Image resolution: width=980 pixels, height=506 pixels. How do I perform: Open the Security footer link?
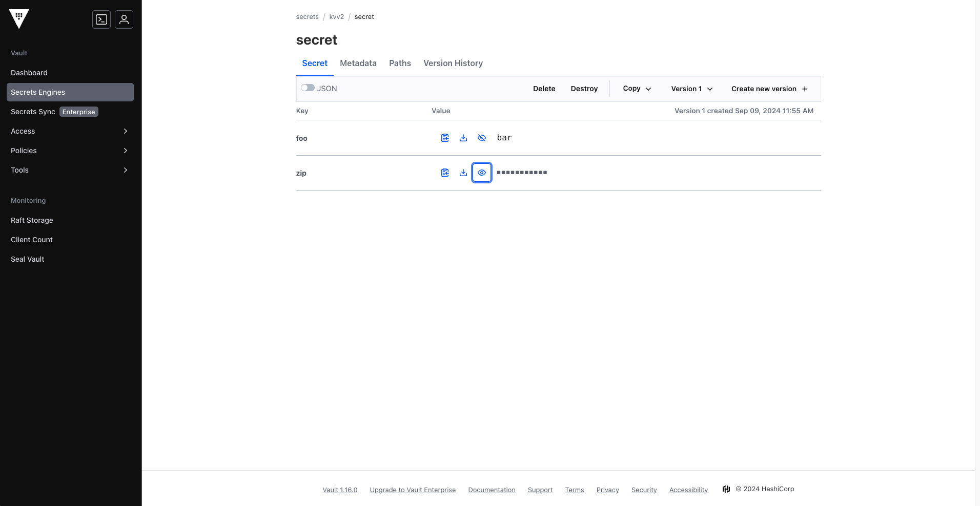(x=644, y=490)
